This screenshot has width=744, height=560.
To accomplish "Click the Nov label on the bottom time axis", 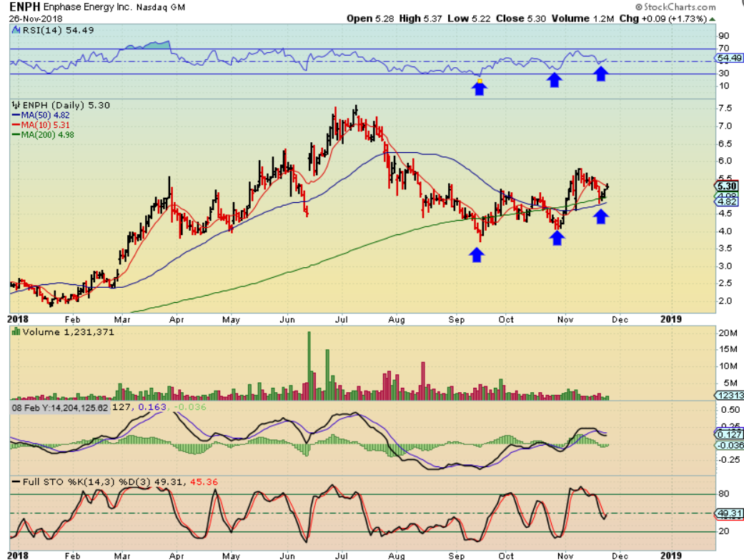I will click(565, 556).
